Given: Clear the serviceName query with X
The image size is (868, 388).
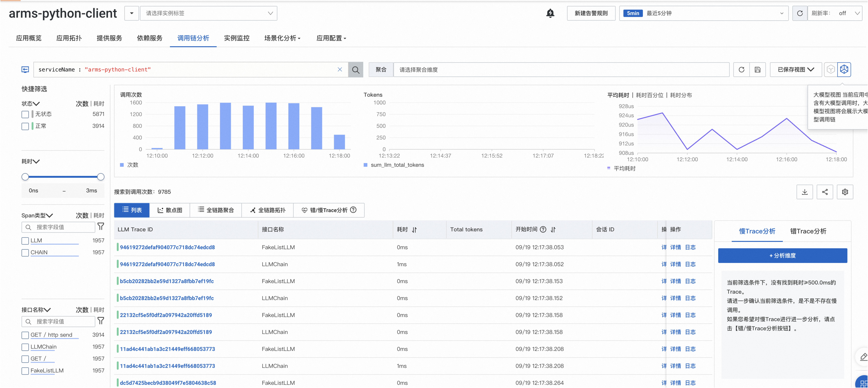Looking at the screenshot, I should point(340,69).
